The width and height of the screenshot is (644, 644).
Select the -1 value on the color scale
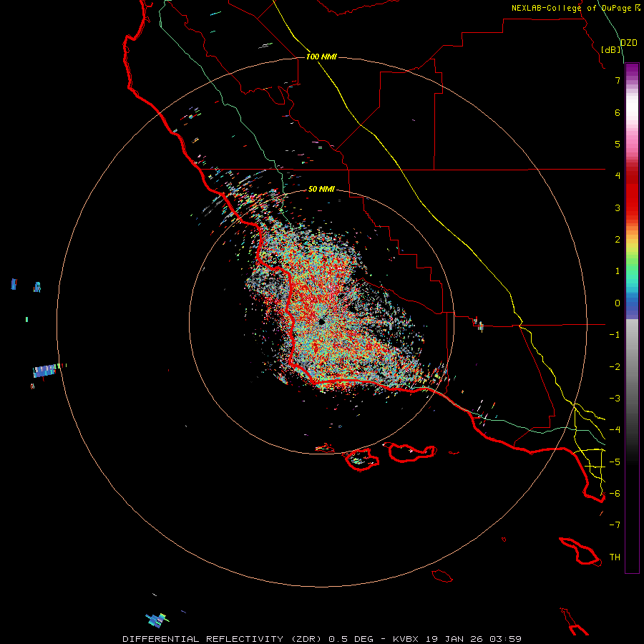pos(615,335)
